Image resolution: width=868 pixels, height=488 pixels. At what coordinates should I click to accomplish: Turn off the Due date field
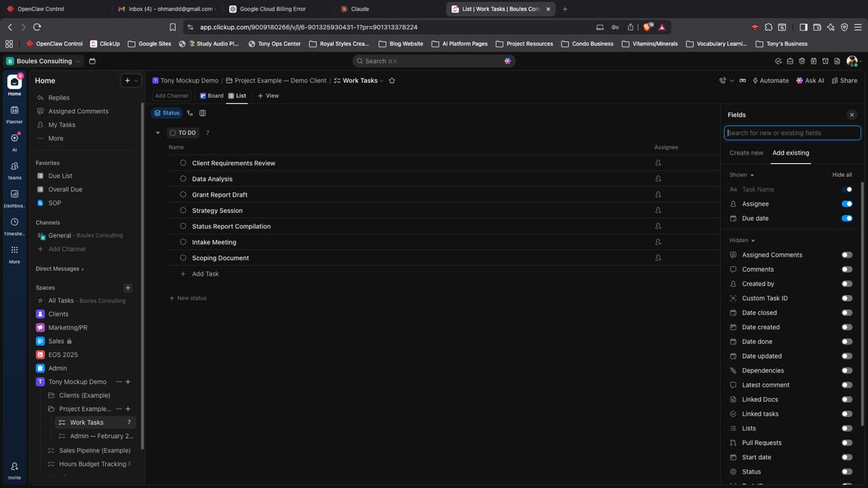coord(846,218)
